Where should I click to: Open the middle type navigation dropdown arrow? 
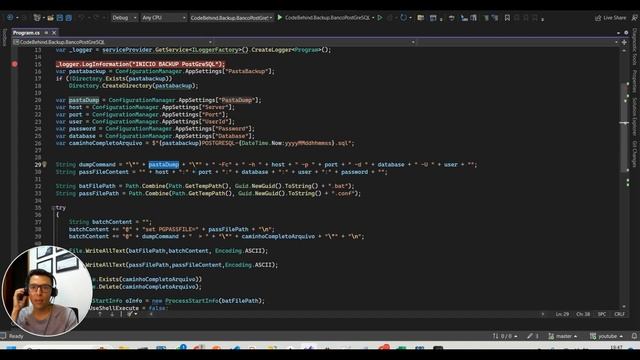[413, 42]
